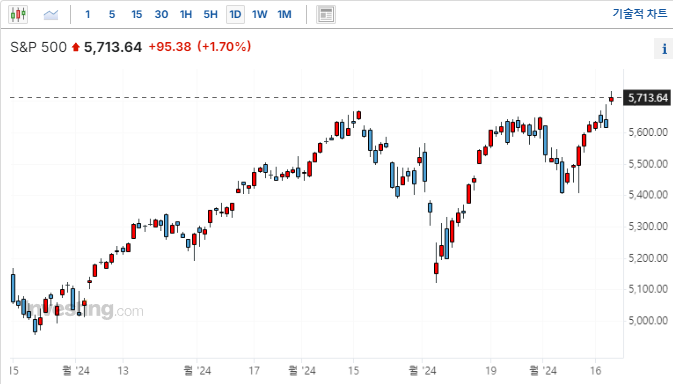Viewport: 673px width, 384px height.
Task: Click the 5,600.00 price axis label
Action: tap(648, 133)
